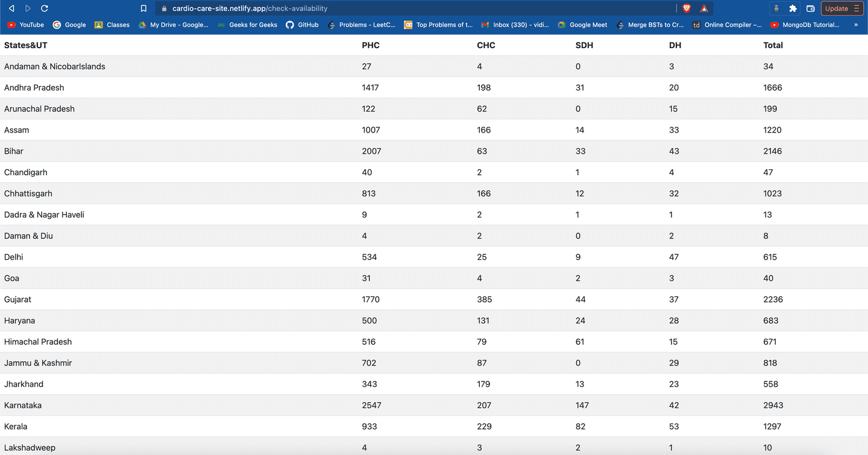Click Bihar's Total value 2146
This screenshot has height=455, width=868.
(773, 151)
